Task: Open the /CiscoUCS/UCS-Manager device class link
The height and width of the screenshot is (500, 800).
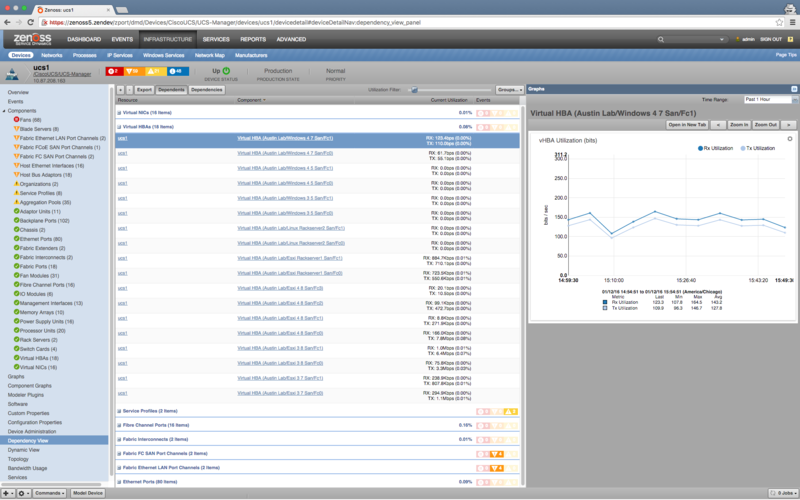Action: (62, 74)
